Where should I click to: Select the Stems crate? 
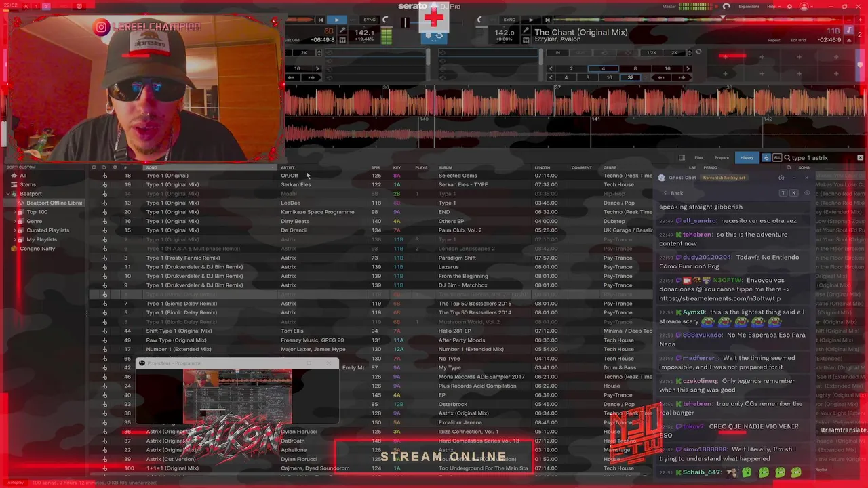pos(28,184)
